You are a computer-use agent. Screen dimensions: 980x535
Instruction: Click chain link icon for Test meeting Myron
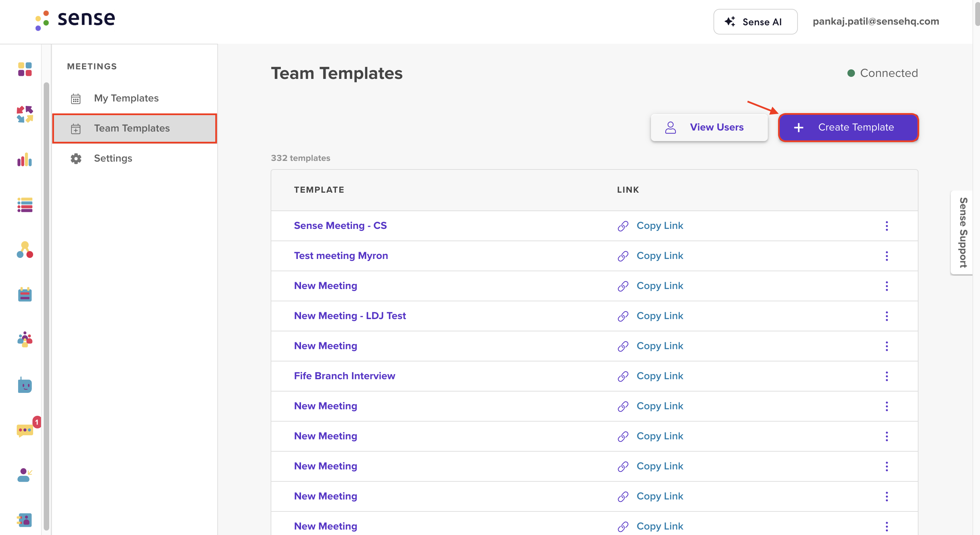623,256
